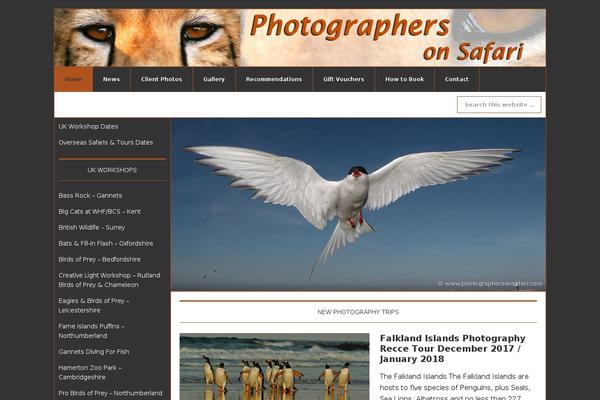Open Farne Islands Puffins – Northumberland link
The height and width of the screenshot is (400, 600).
pos(91,331)
